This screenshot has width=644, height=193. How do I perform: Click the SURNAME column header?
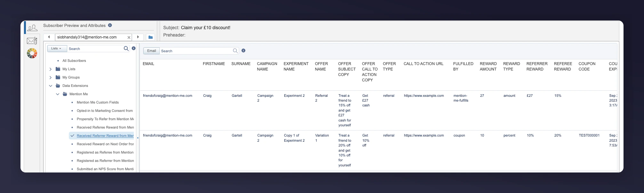pyautogui.click(x=241, y=64)
